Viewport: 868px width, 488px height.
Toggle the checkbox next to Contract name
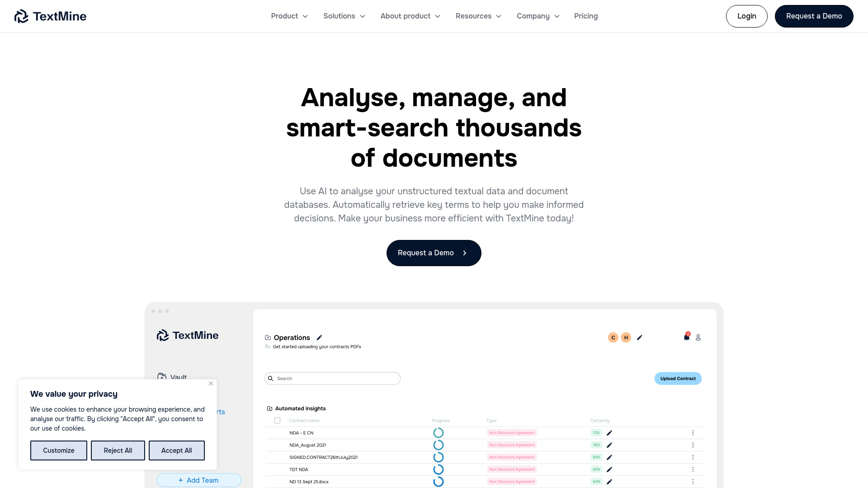[277, 420]
